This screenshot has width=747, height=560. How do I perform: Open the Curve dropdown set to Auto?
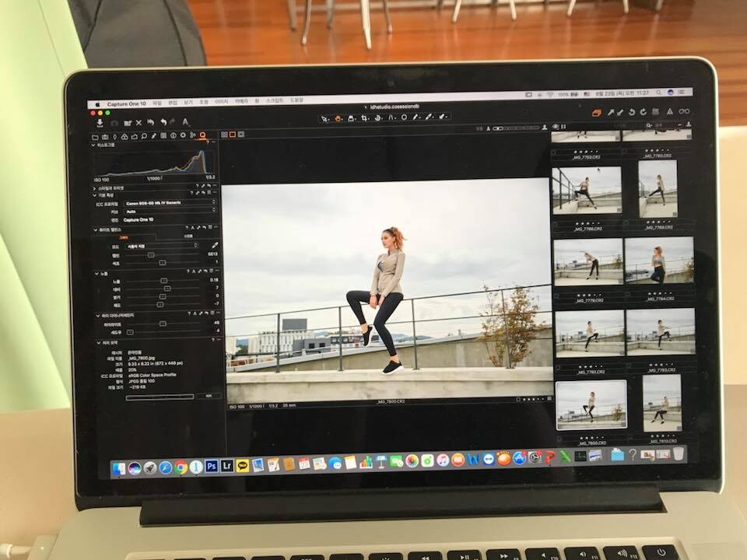click(x=170, y=211)
